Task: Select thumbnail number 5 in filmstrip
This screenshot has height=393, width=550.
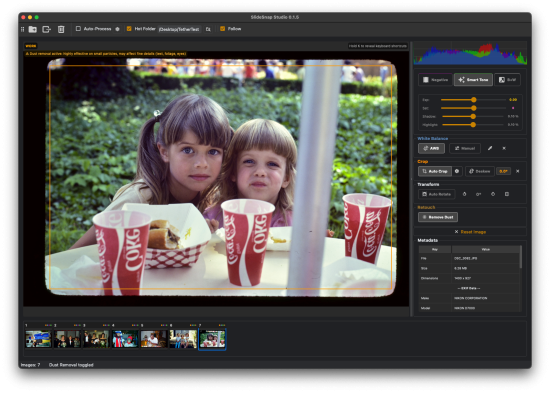Action: 154,339
